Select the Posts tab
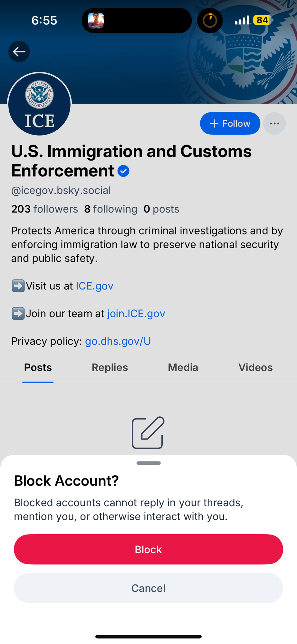This screenshot has width=297, height=644. (38, 367)
